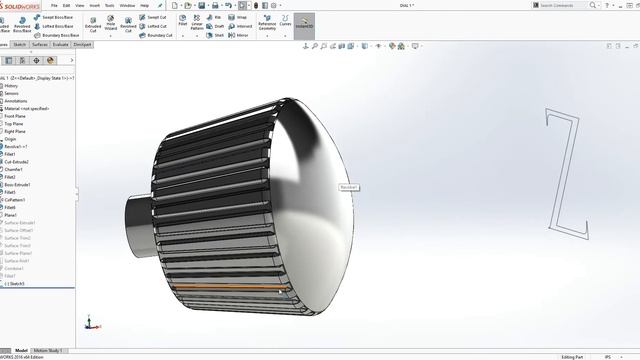The height and width of the screenshot is (360, 640).
Task: Switch to the Sketch tab
Action: point(20,44)
